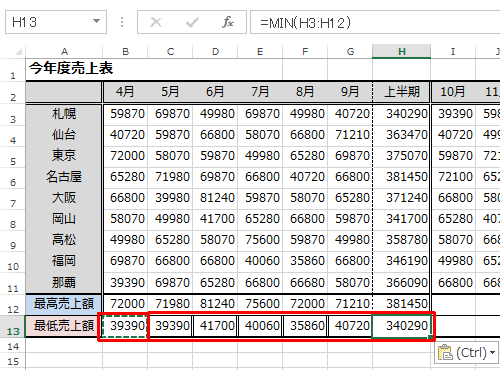Click the 6月 header cell
The image size is (500, 370).
point(215,92)
